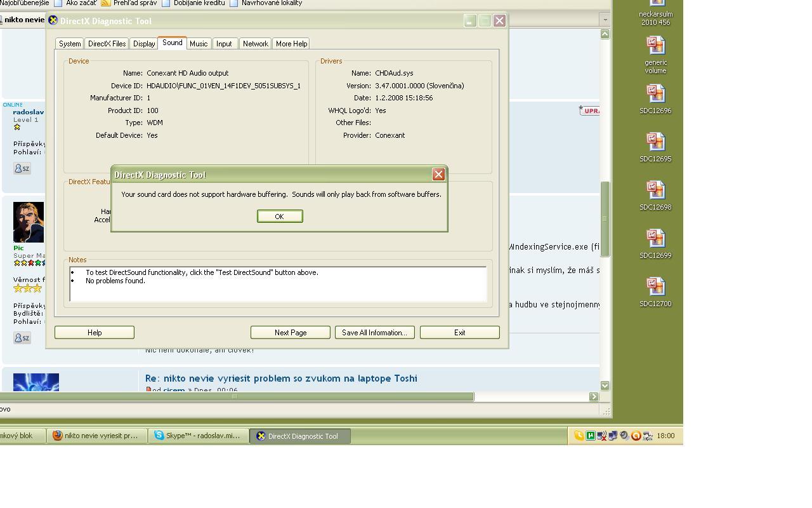The width and height of the screenshot is (812, 508).
Task: Click the Help button
Action: click(x=95, y=333)
